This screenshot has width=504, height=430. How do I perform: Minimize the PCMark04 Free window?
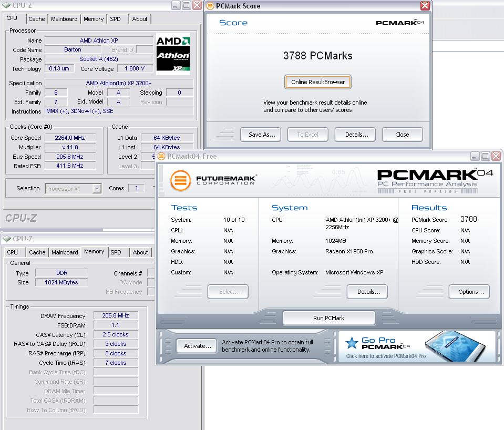[475, 156]
